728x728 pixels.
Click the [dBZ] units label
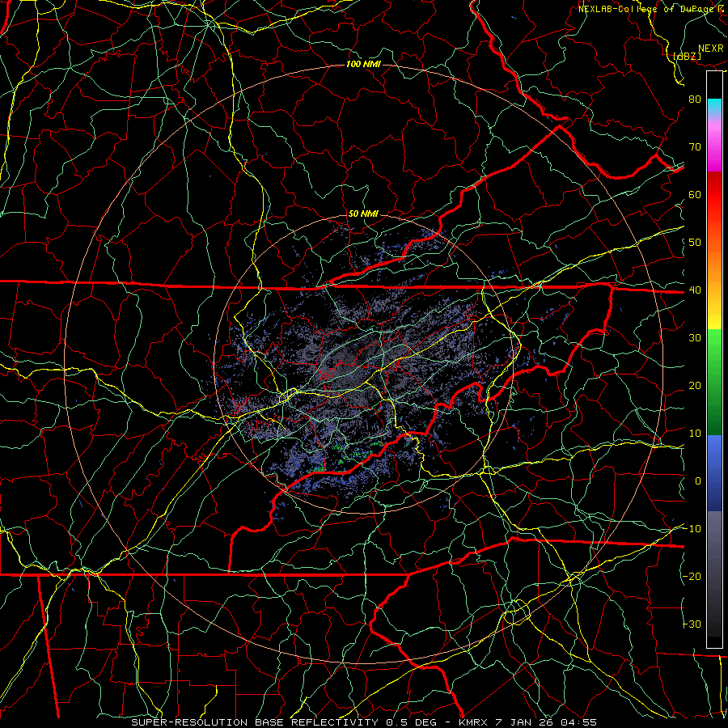tap(687, 56)
